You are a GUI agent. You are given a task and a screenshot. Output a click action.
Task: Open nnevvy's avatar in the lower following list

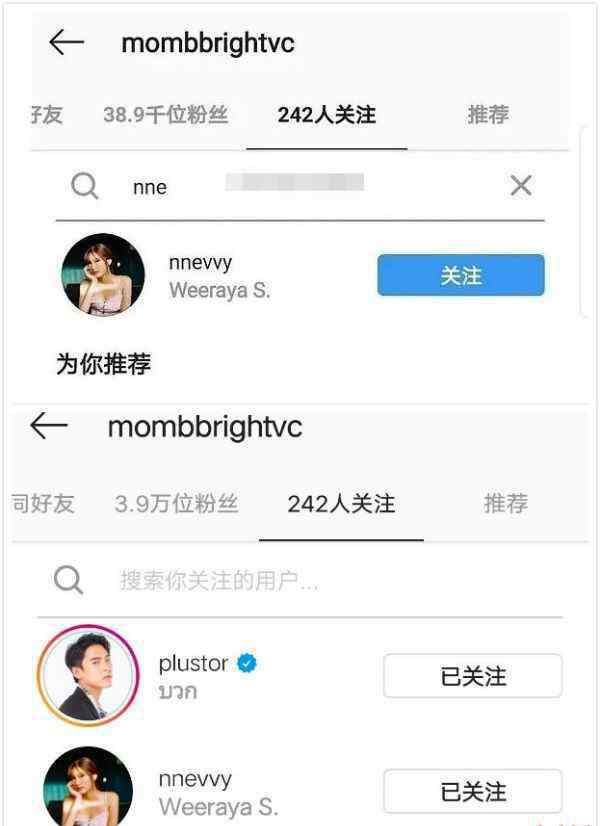click(x=88, y=787)
